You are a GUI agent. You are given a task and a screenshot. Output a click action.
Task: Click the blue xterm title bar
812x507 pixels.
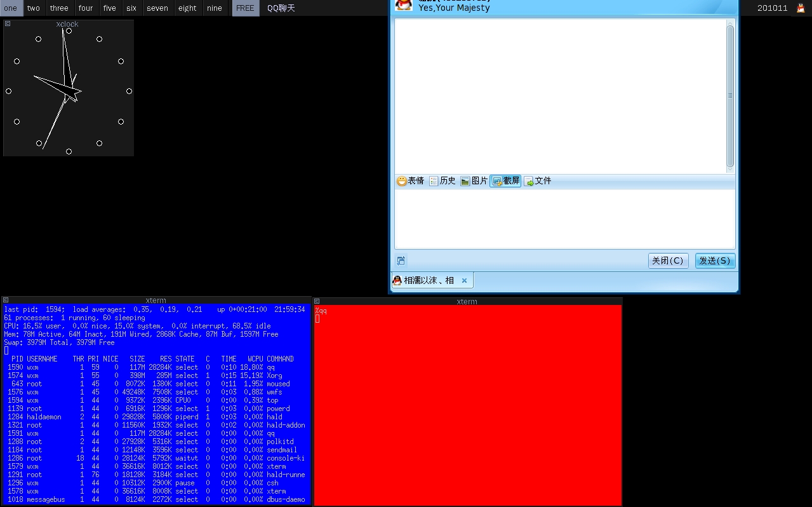156,300
